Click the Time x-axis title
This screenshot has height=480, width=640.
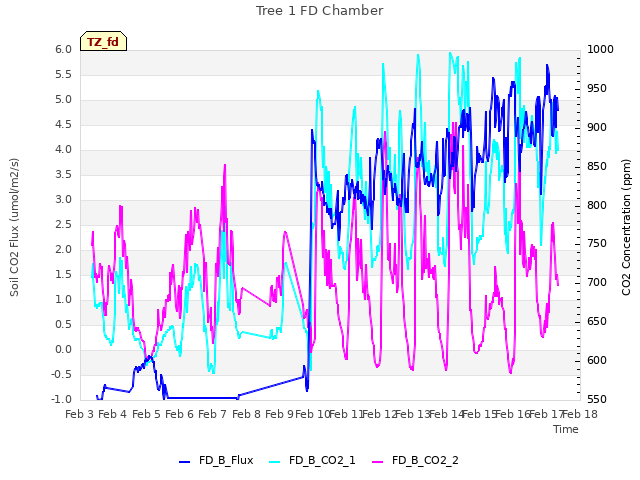pos(566,429)
